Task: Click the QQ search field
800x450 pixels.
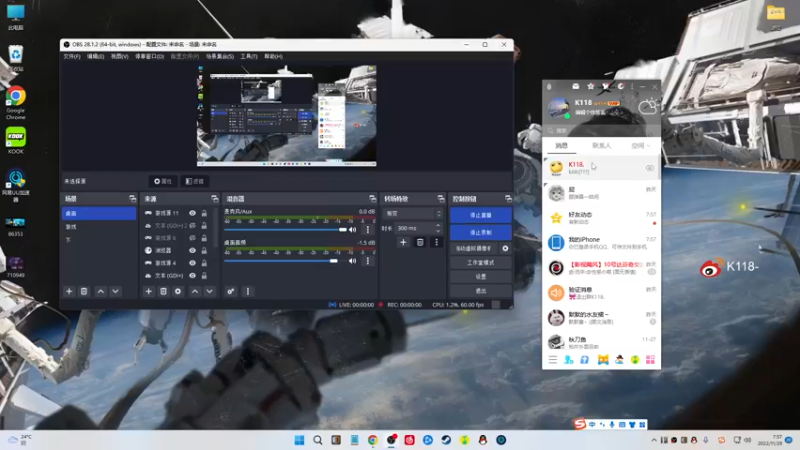Action: tap(601, 131)
